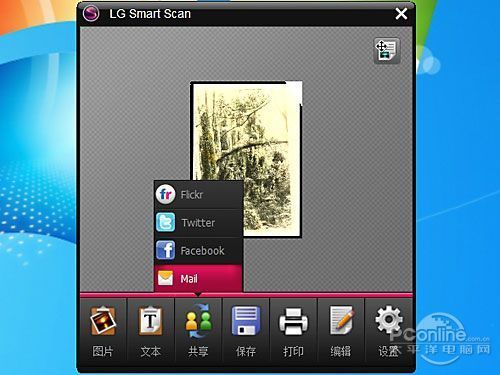Close the LG Smart Scan window
The width and height of the screenshot is (500, 375).
point(401,14)
